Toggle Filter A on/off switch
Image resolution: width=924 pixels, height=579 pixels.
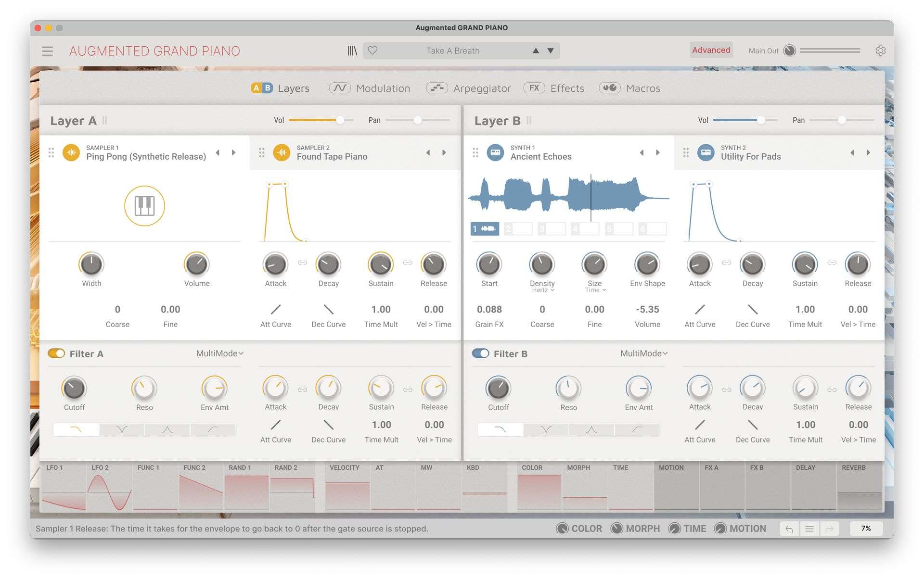pyautogui.click(x=56, y=353)
